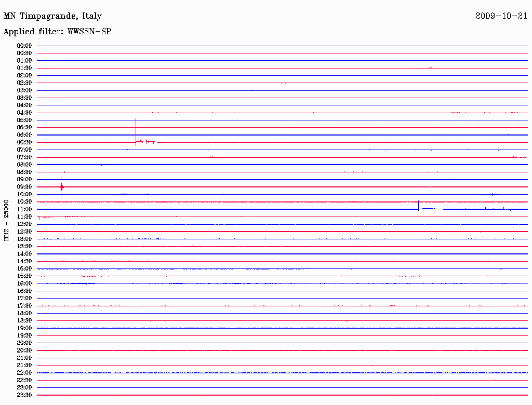
Task: Select the 21:00 time label
Action: (24, 358)
